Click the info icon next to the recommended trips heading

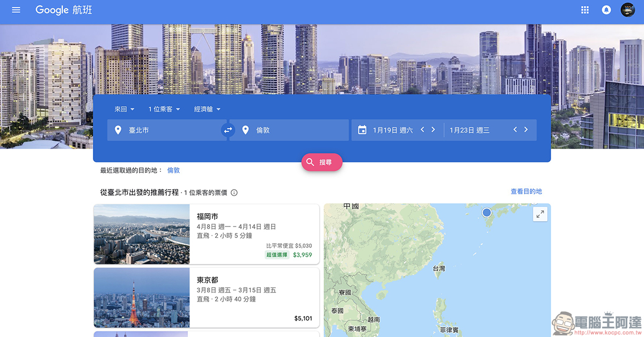[x=234, y=192]
